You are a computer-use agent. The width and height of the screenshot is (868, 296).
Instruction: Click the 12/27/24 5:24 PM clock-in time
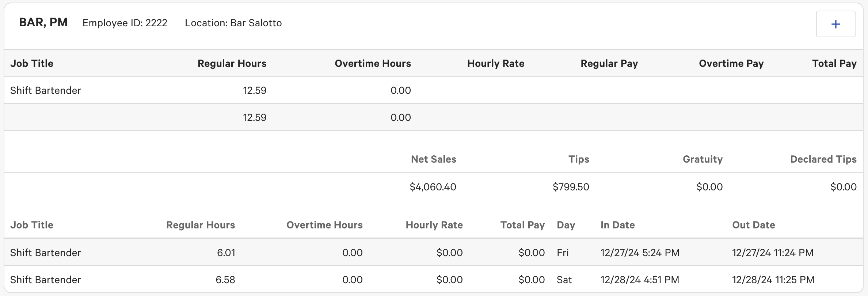click(640, 253)
